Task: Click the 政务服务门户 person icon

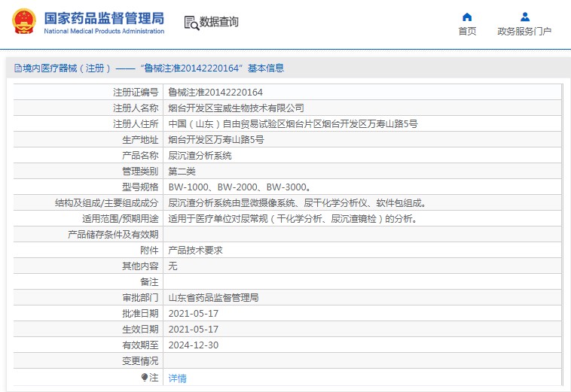Action: [x=524, y=17]
